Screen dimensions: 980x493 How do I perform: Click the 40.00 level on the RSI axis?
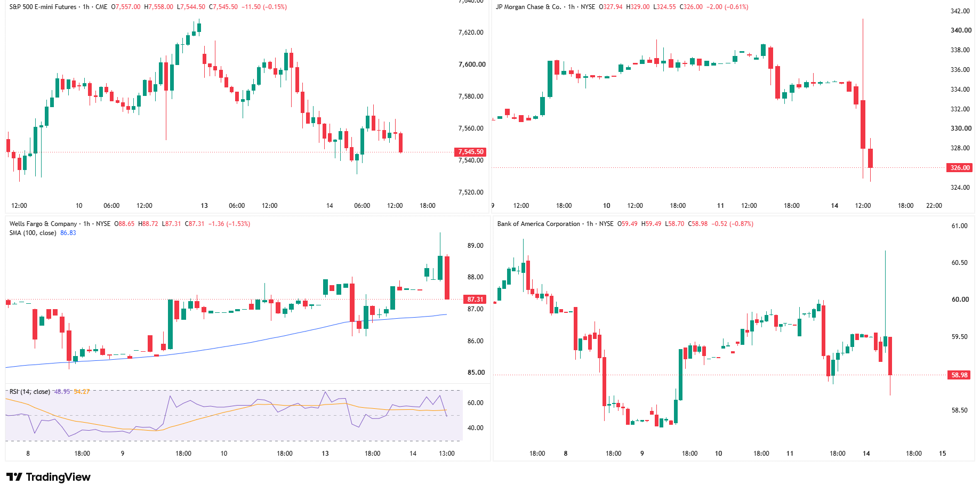[475, 428]
